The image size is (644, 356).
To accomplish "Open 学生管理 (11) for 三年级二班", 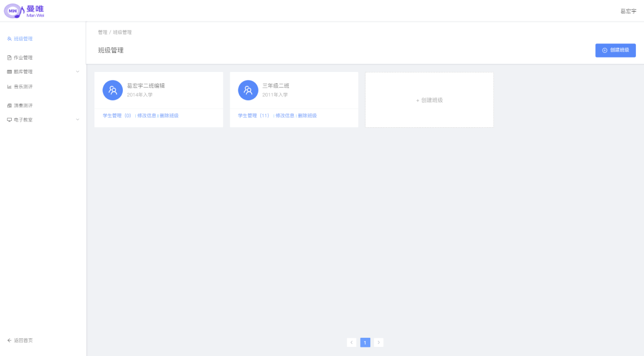I will [254, 115].
